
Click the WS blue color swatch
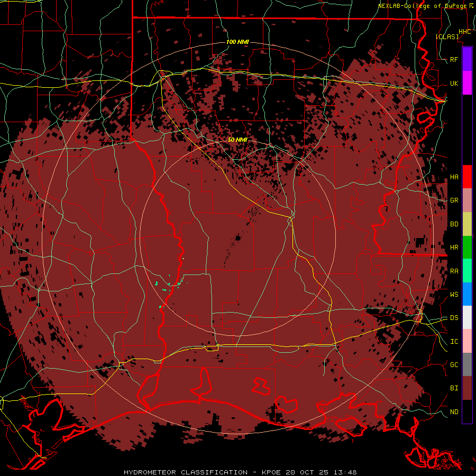pyautogui.click(x=467, y=294)
